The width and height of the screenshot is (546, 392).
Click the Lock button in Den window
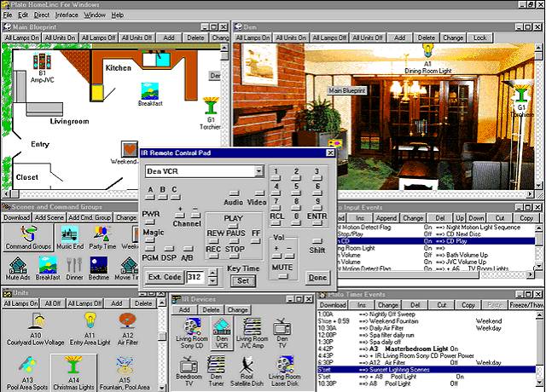point(480,38)
